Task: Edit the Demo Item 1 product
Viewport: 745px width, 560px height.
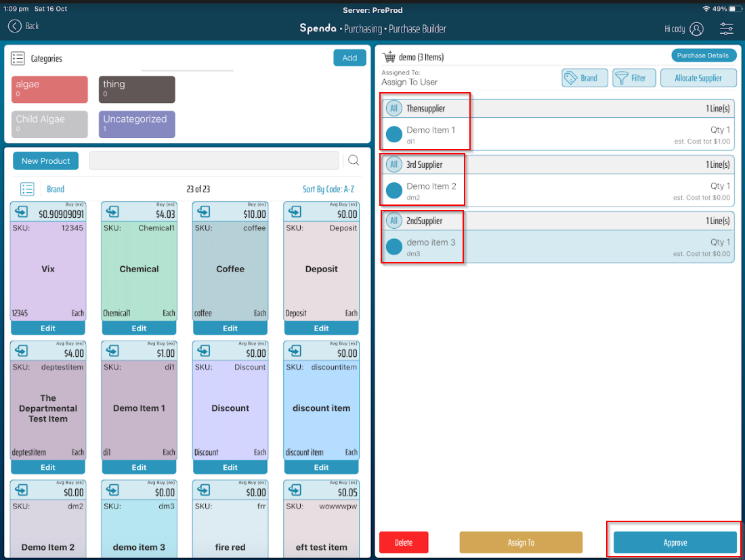Action: 140,467
